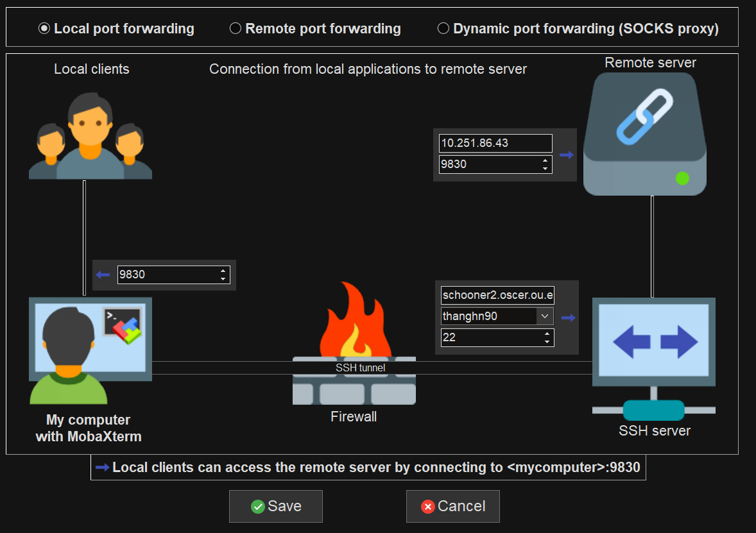Increase the SSH port 22 using its stepper

click(547, 334)
